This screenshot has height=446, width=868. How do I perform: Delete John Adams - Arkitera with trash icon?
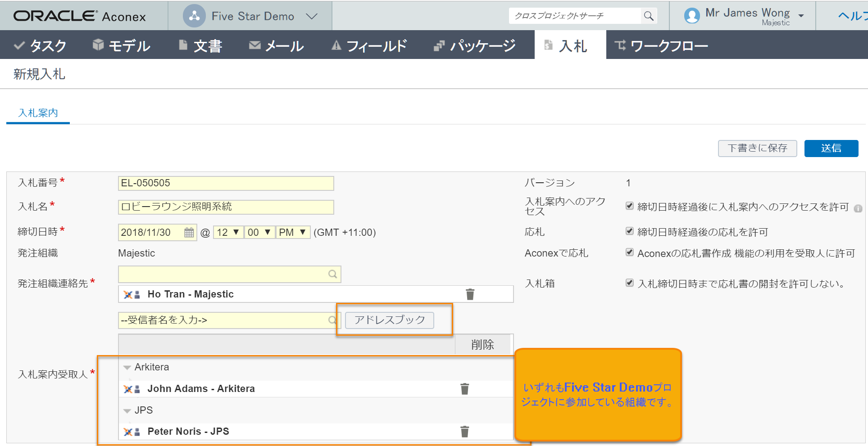coord(464,389)
